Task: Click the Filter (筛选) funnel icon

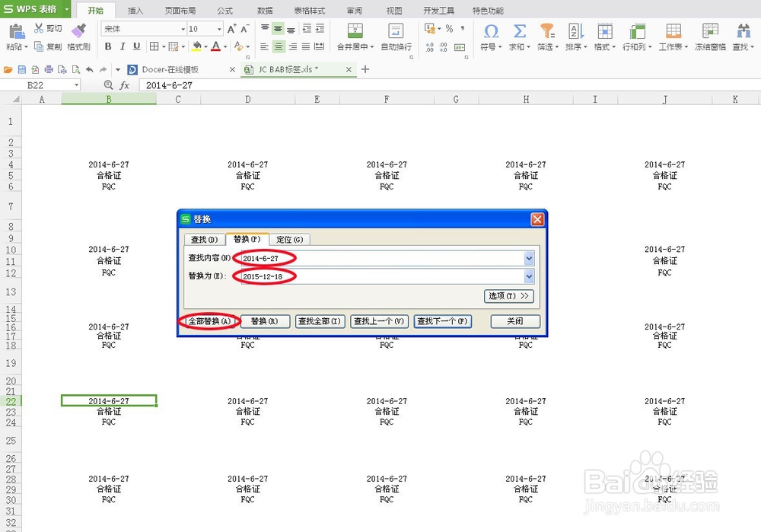Action: (x=547, y=31)
